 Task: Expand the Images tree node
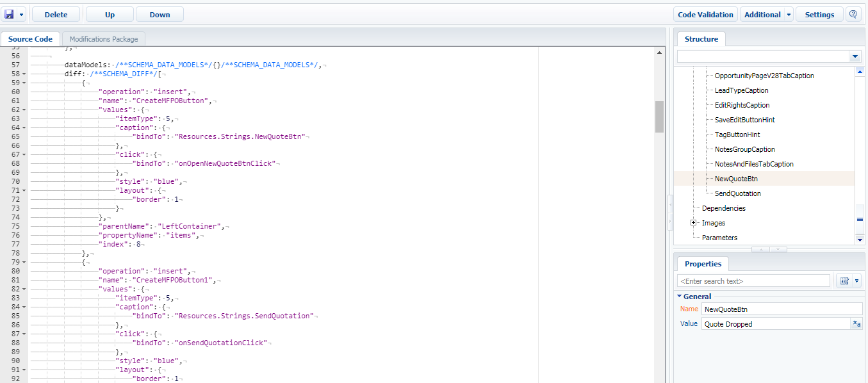[693, 223]
